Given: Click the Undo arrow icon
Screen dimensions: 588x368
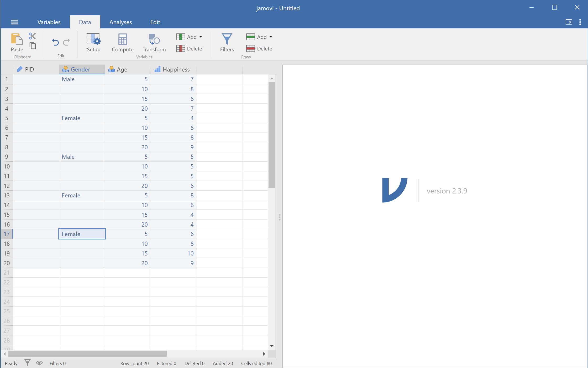Looking at the screenshot, I should pyautogui.click(x=55, y=42).
